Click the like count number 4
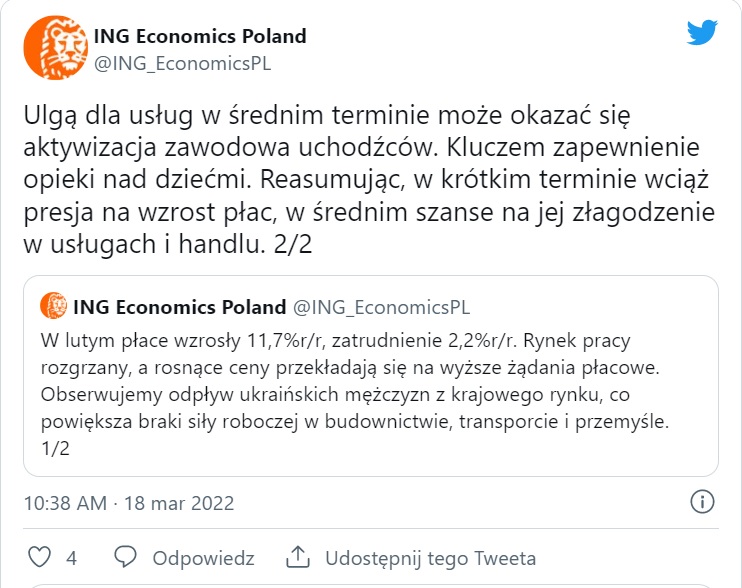 click(71, 558)
